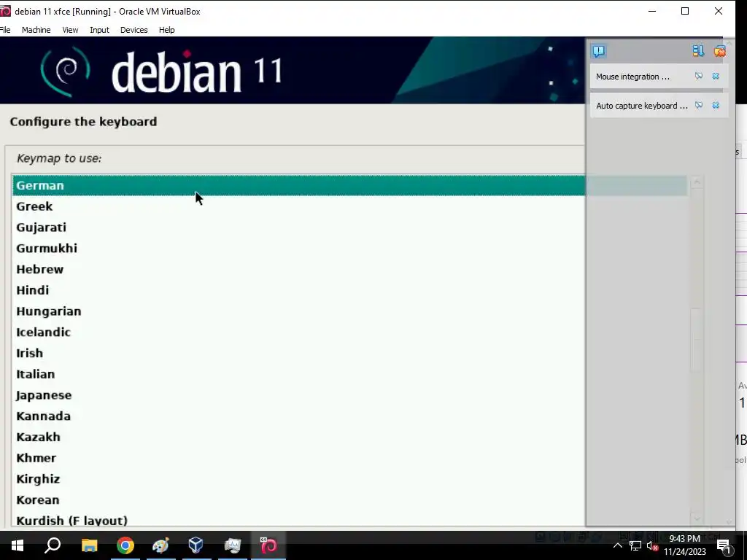
Task: Open the Windows Start menu
Action: [x=18, y=545]
